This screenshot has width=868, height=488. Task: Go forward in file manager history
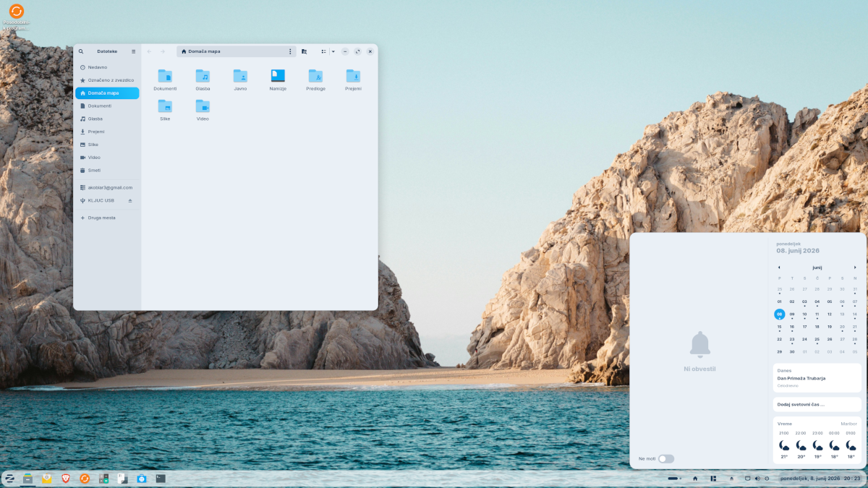tap(162, 51)
